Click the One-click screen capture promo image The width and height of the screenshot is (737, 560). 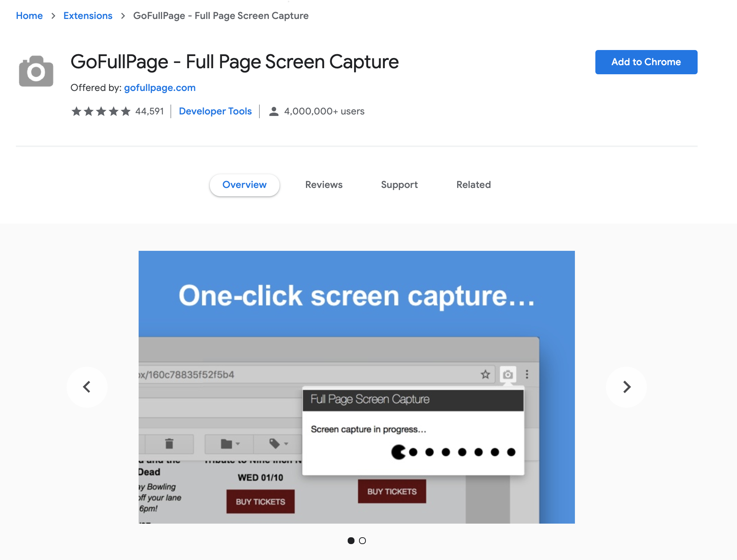point(357,387)
